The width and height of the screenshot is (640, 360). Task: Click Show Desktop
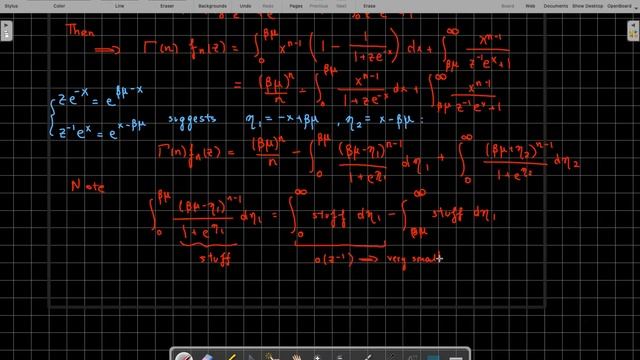[x=587, y=6]
